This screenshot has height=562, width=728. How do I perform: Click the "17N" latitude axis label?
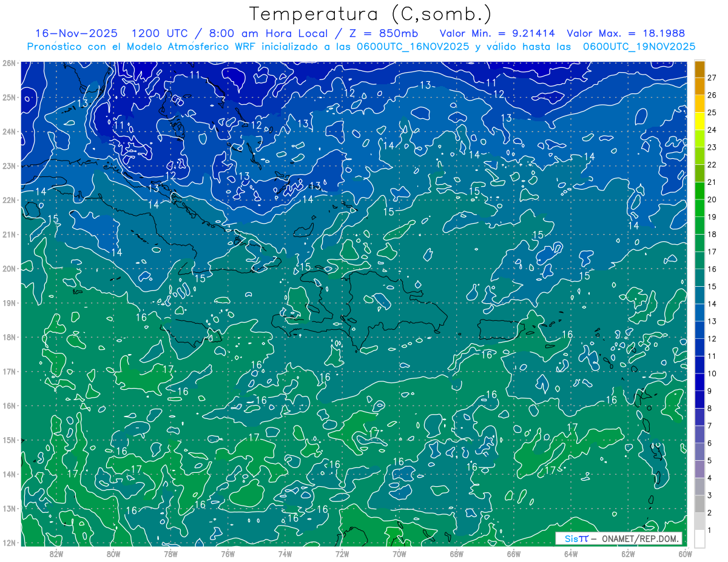pyautogui.click(x=9, y=371)
